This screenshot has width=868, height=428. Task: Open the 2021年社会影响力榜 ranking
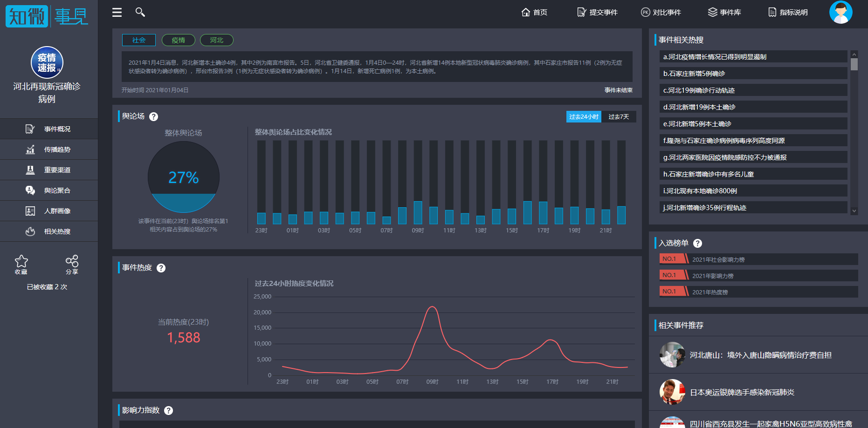[x=759, y=259]
